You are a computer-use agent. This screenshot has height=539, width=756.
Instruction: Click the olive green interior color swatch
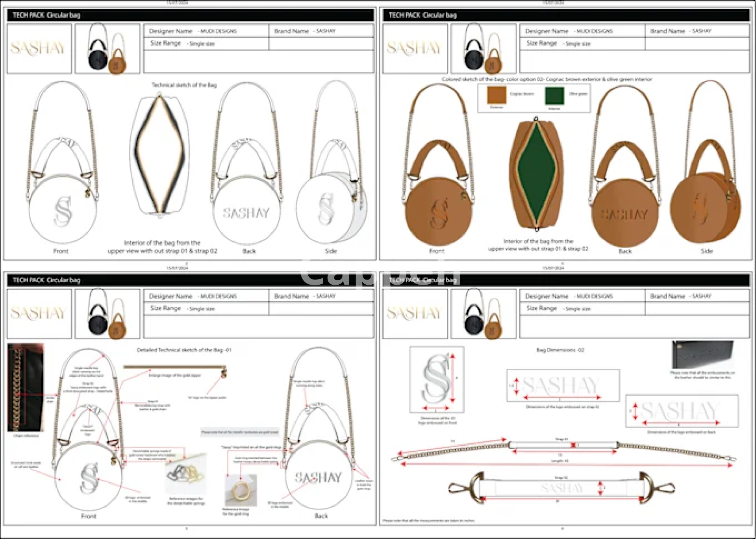[x=554, y=96]
